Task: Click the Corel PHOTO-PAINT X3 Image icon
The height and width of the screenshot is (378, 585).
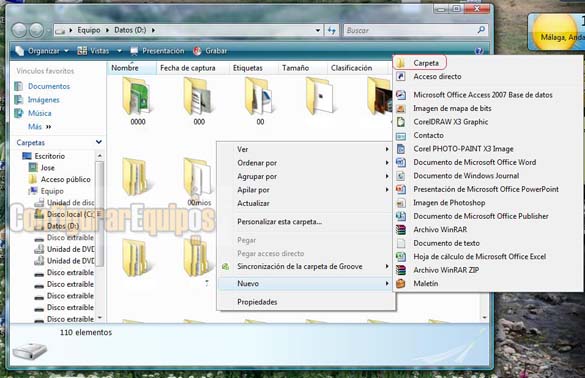Action: click(401, 149)
